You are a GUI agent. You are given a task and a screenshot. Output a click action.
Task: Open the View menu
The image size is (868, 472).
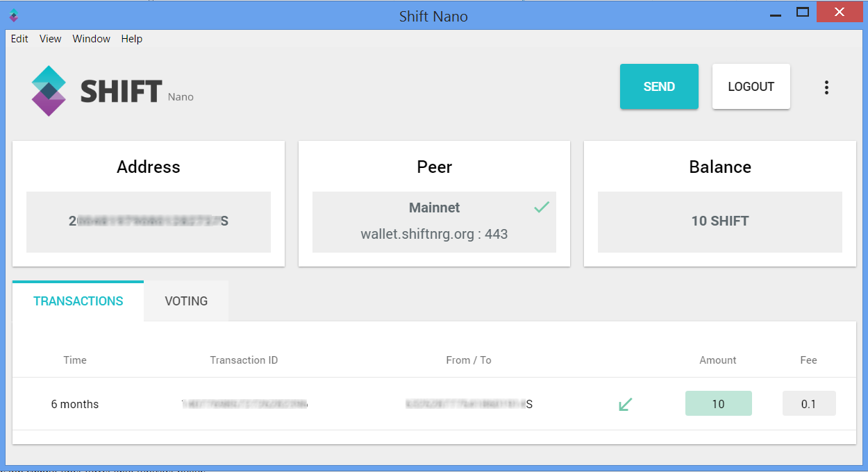[50, 39]
